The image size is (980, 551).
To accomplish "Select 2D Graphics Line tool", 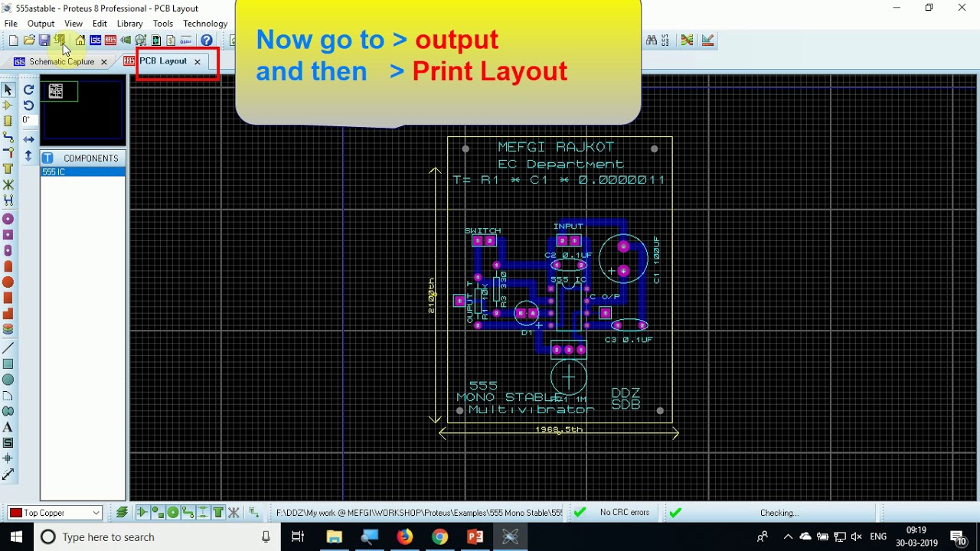I will coord(8,348).
